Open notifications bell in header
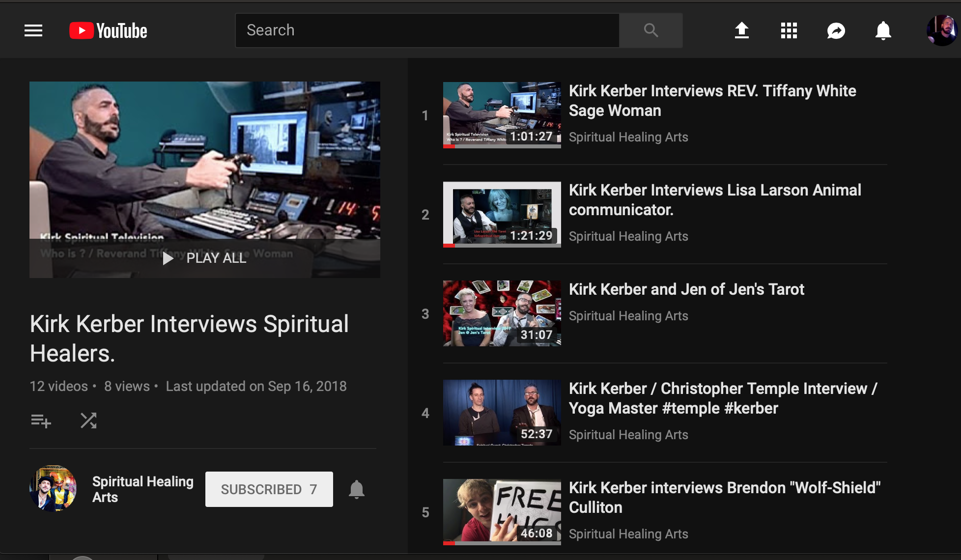This screenshot has width=961, height=560. coord(883,30)
